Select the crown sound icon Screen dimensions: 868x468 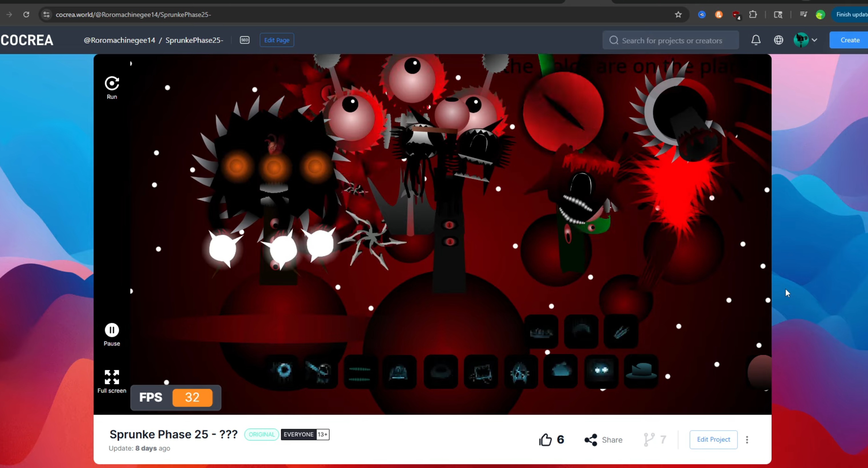pos(541,331)
